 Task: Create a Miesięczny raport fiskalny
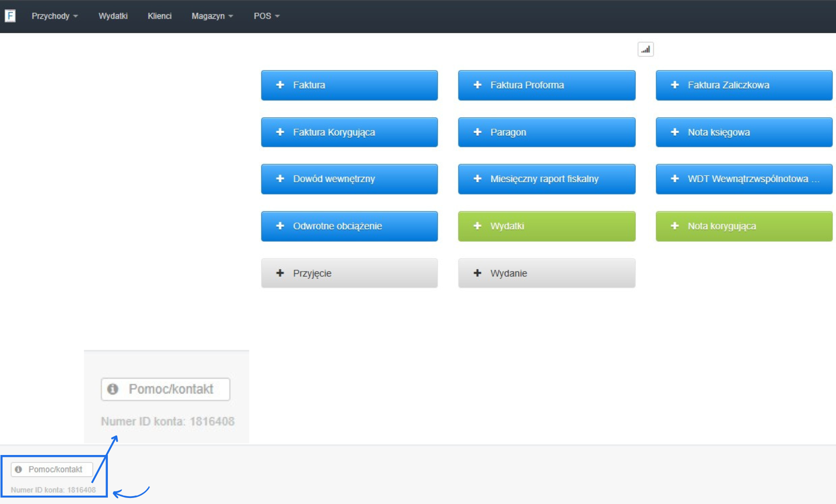546,179
